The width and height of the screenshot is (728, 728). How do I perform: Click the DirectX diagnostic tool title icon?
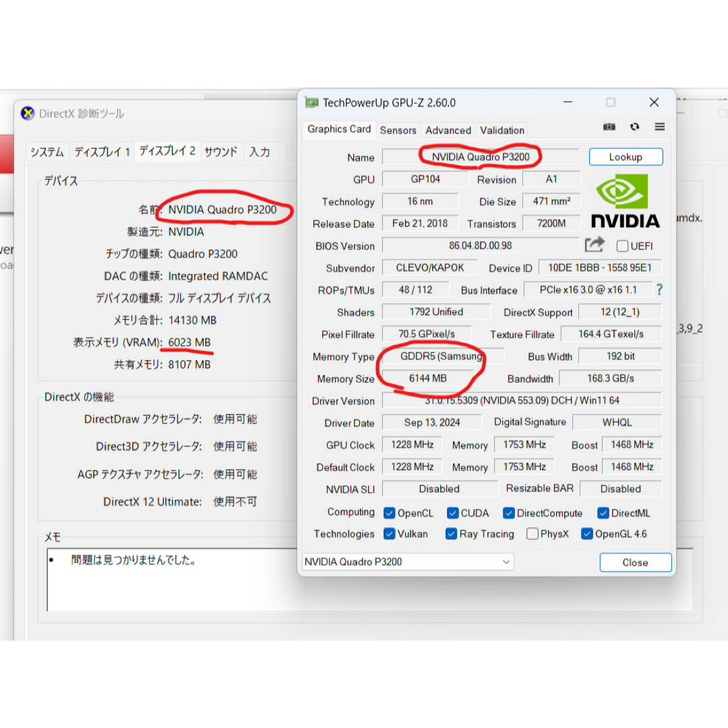(28, 113)
